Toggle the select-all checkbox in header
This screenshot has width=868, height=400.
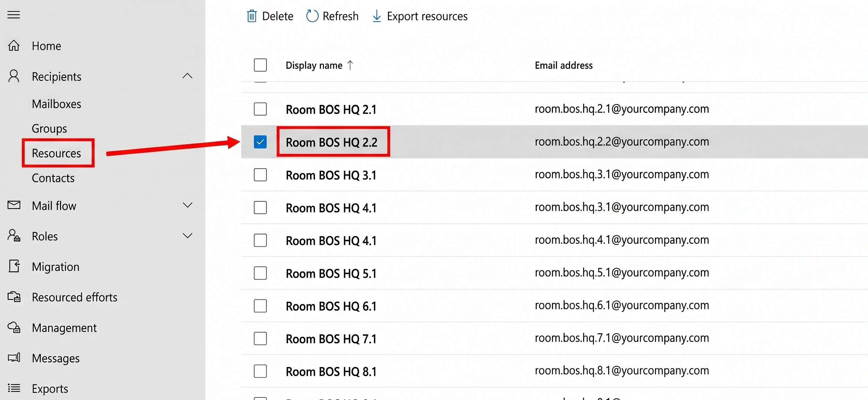tap(260, 65)
